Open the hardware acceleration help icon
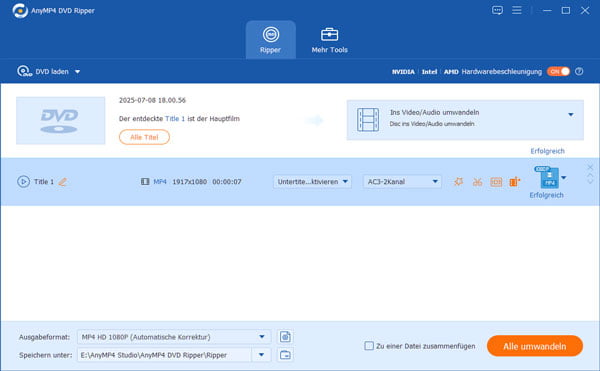This screenshot has height=371, width=600. tap(579, 72)
